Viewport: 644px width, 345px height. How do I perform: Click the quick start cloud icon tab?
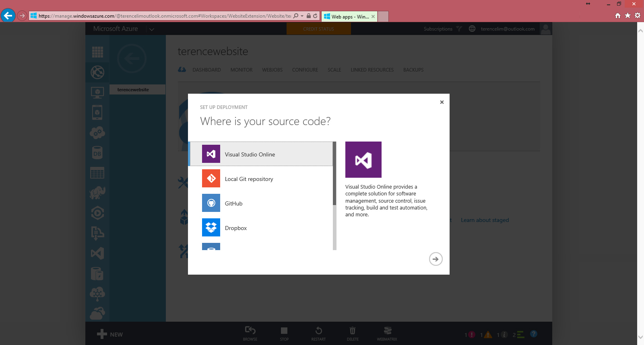182,70
